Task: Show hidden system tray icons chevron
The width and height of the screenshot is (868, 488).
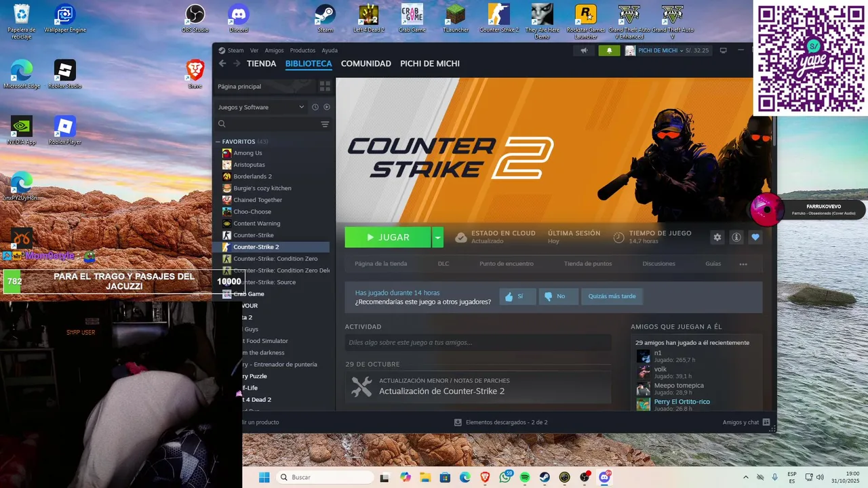Action: pyautogui.click(x=746, y=477)
